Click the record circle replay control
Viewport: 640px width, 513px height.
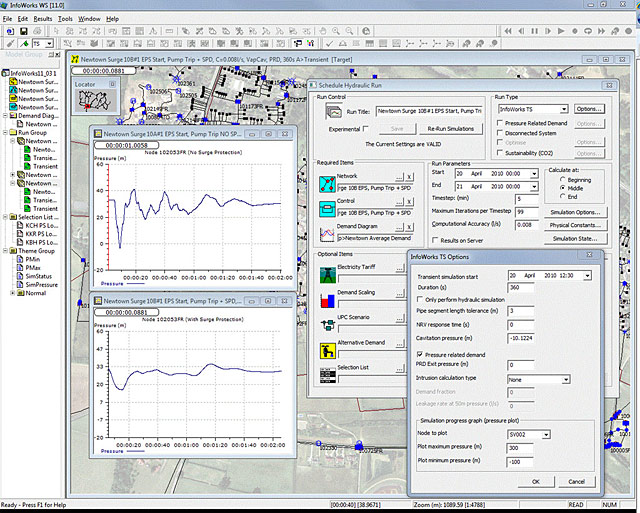coord(575,31)
